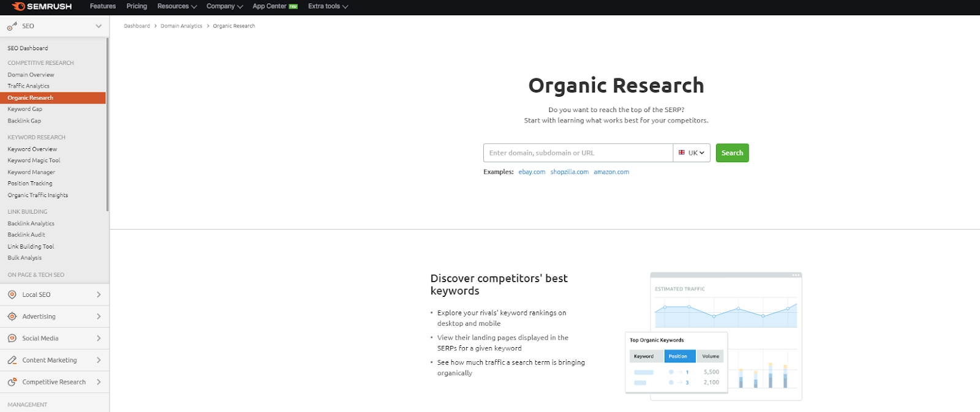Viewport: 980px width, 412px height.
Task: Open Keyword Manager
Action: click(x=31, y=173)
